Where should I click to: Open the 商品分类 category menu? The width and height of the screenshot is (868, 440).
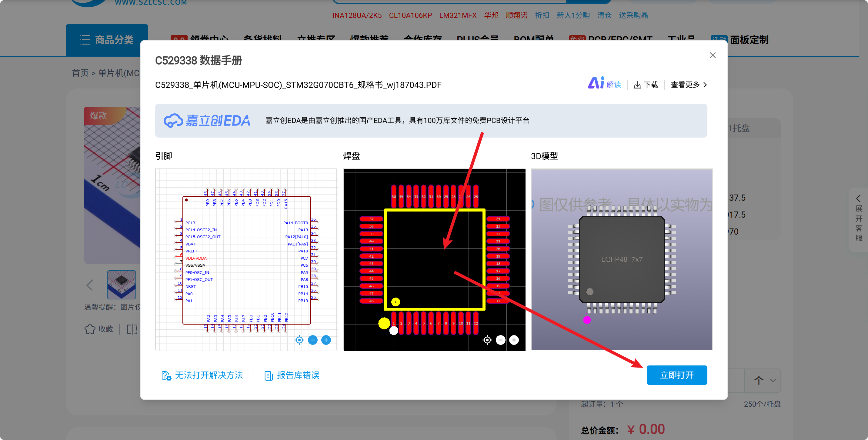(107, 40)
